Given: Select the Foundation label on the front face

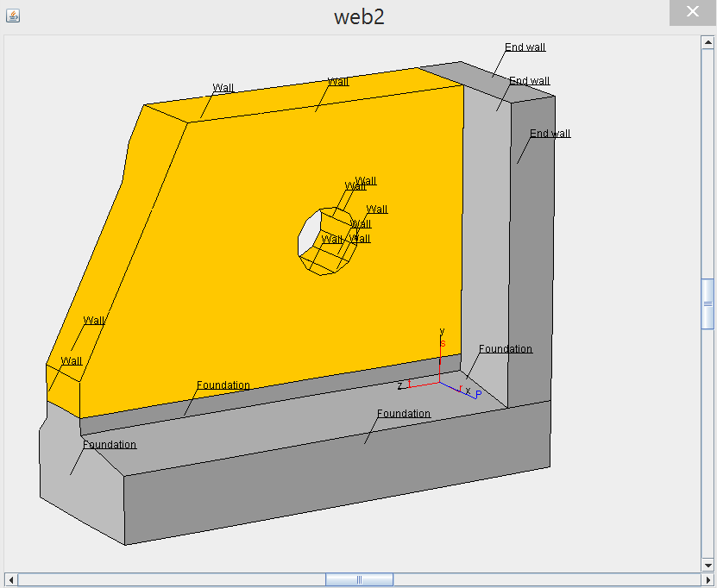Looking at the screenshot, I should pos(404,414).
